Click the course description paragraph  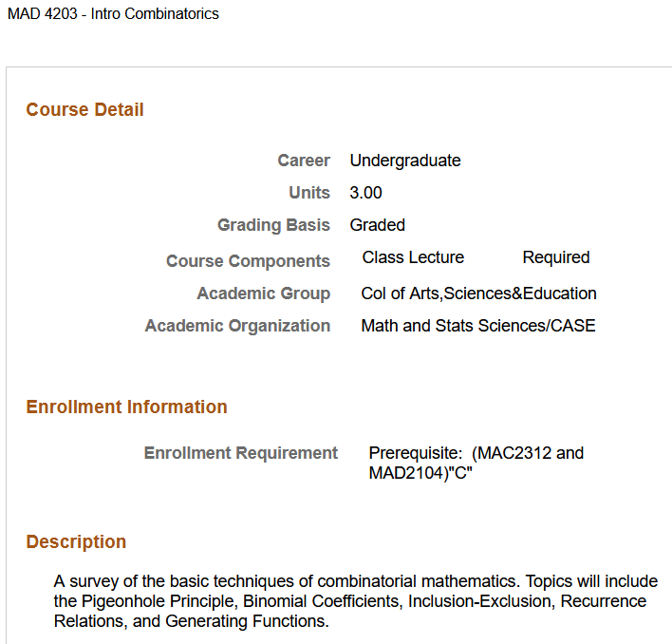pyautogui.click(x=355, y=601)
